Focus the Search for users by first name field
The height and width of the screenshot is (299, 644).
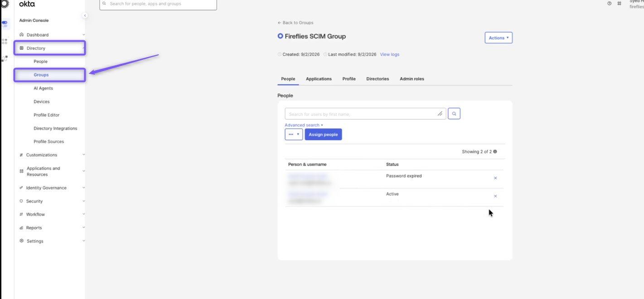pos(365,114)
